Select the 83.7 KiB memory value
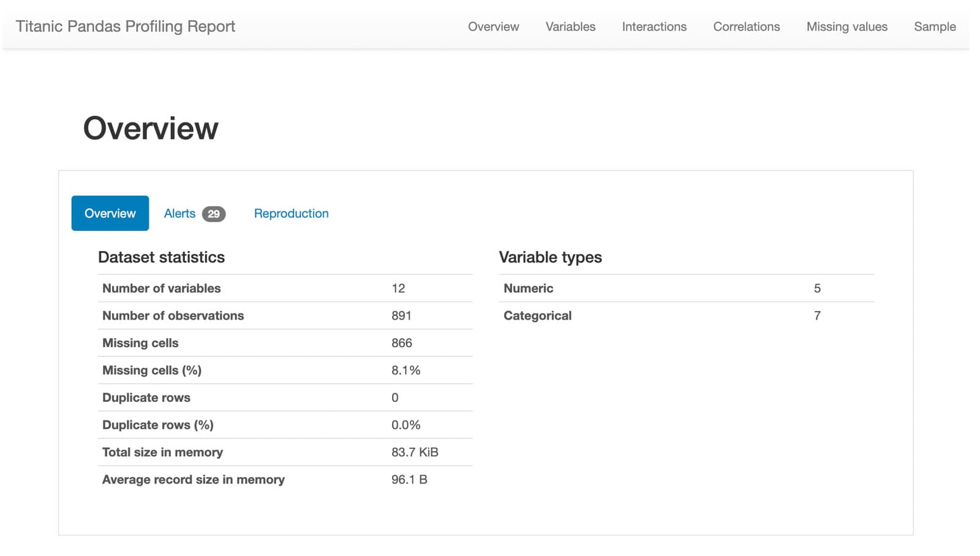Screen dimensions: 980x556 point(415,453)
